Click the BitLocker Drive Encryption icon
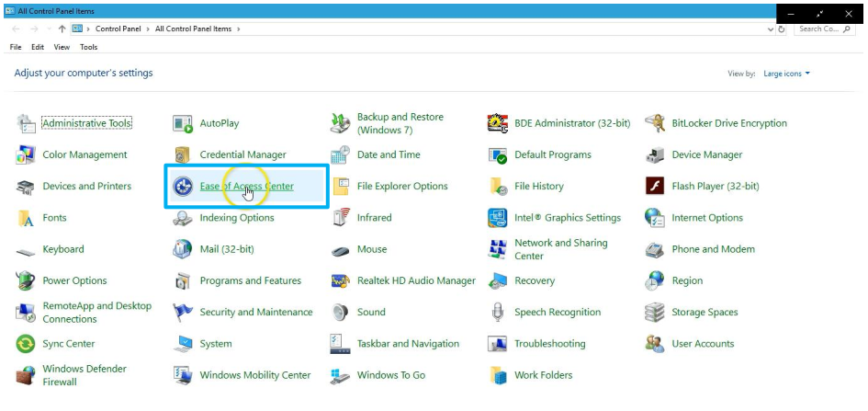Screen dimensions: 868x411 655,123
